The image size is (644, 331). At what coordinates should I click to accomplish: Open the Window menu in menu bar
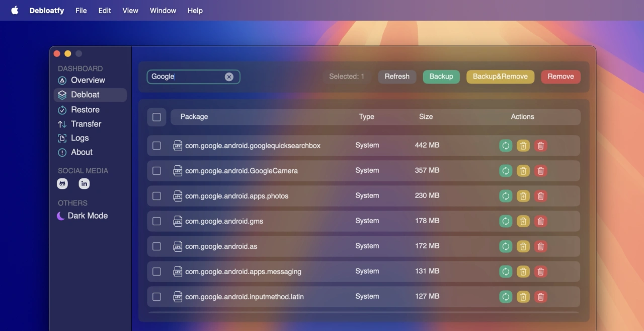163,11
